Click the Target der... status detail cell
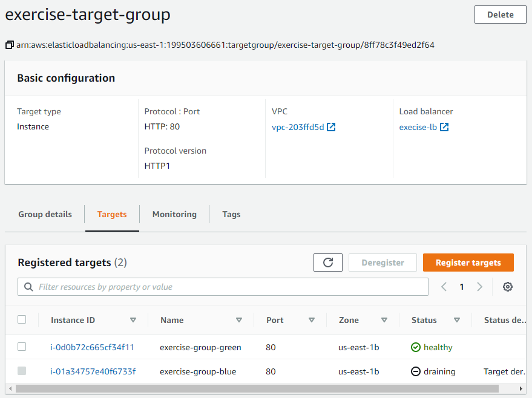This screenshot has width=532, height=398. pos(505,371)
